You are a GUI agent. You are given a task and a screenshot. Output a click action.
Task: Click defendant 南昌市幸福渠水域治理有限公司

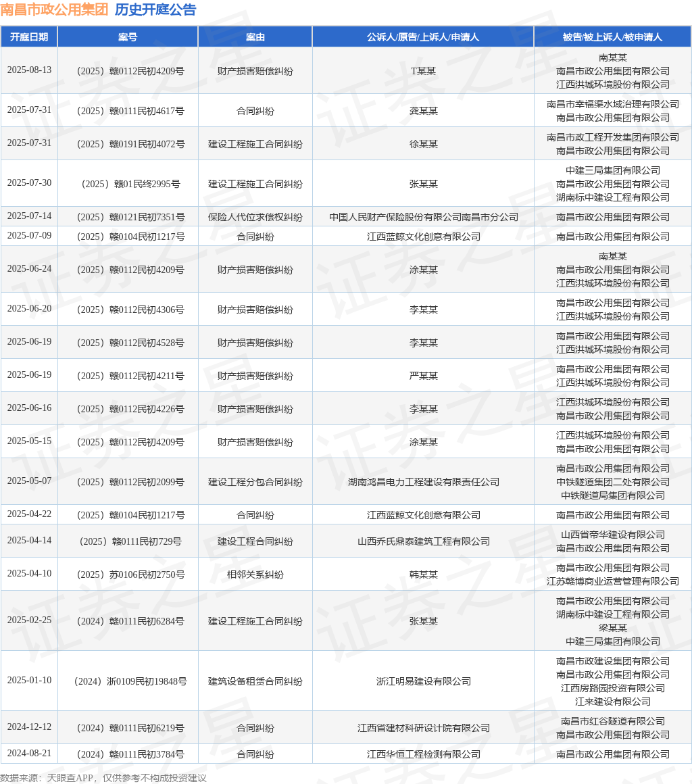click(613, 104)
